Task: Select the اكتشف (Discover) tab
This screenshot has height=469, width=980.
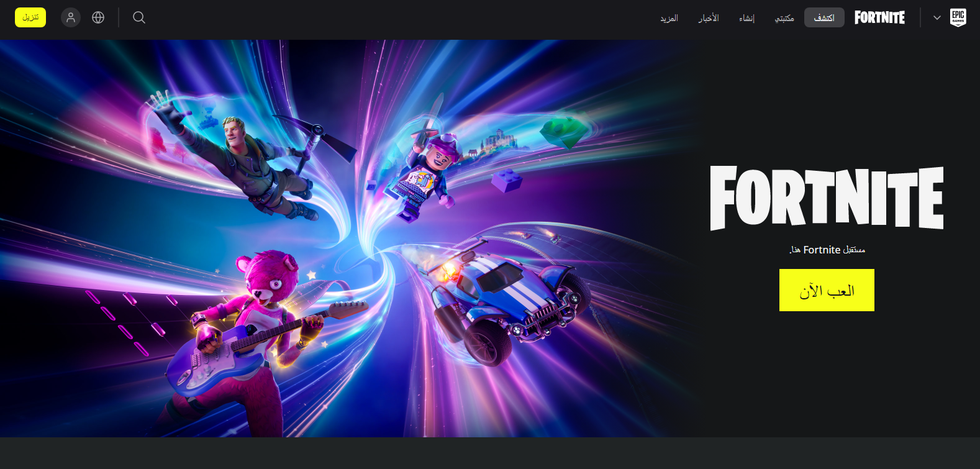Action: tap(824, 18)
